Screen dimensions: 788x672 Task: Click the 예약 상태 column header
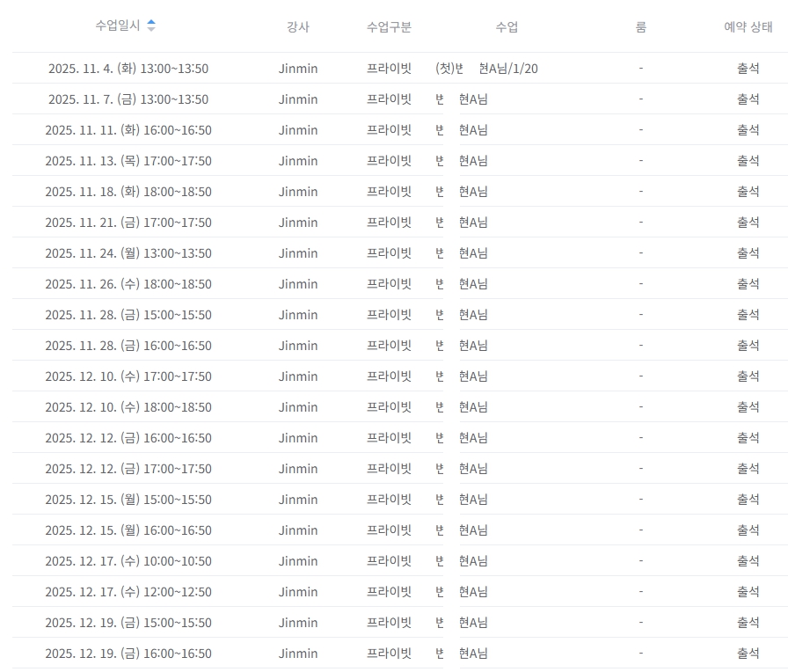tap(748, 27)
